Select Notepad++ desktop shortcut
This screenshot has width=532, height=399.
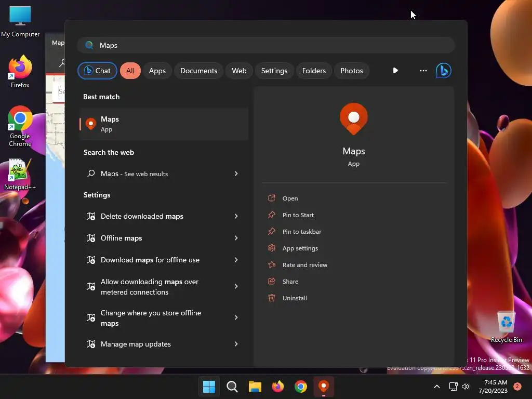pyautogui.click(x=20, y=175)
